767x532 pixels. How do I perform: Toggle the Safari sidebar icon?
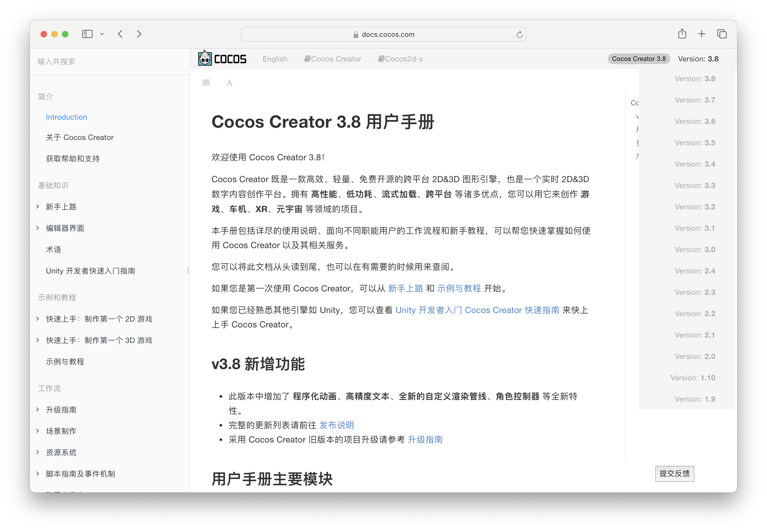pyautogui.click(x=87, y=34)
